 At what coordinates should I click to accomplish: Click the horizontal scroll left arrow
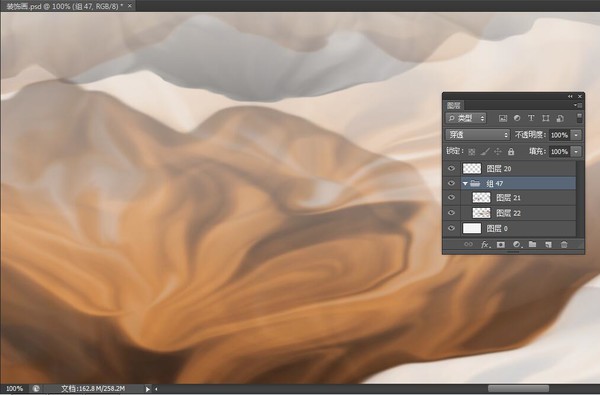point(156,389)
